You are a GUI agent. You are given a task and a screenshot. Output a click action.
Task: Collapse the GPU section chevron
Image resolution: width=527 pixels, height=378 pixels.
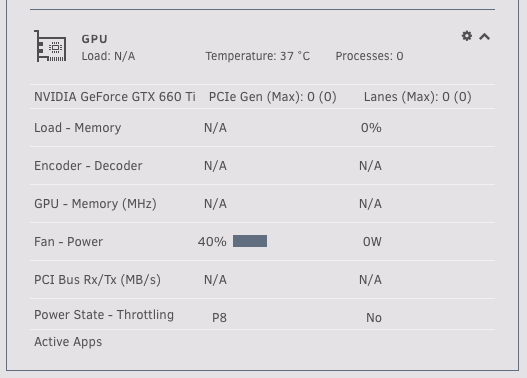[x=484, y=37]
